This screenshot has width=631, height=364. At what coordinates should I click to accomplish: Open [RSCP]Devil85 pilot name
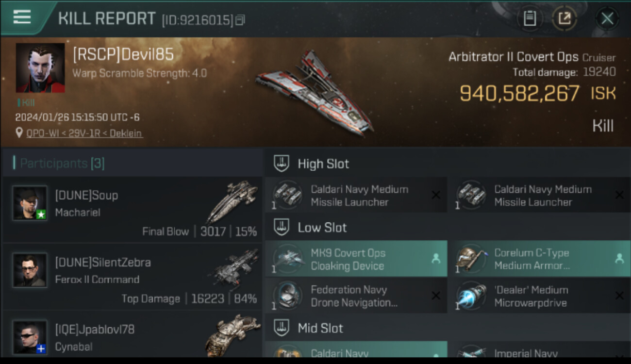123,54
